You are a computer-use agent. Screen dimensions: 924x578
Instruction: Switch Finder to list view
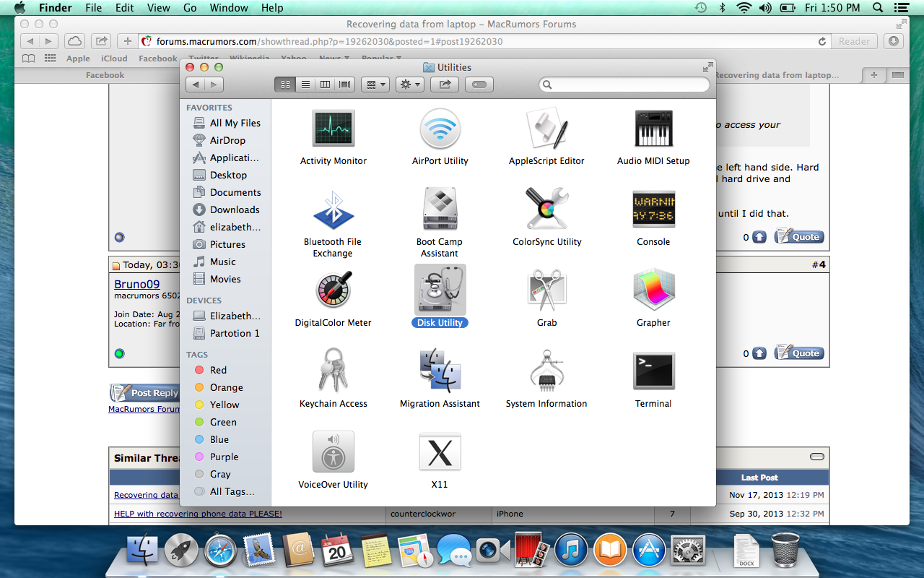click(x=305, y=85)
